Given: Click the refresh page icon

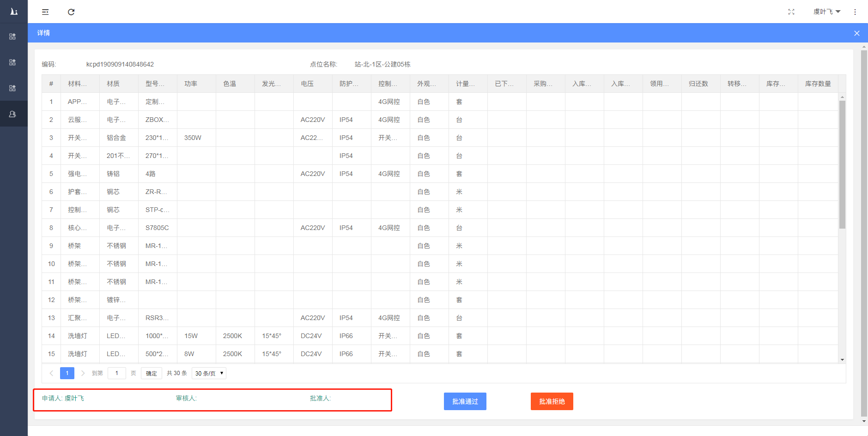Looking at the screenshot, I should (x=71, y=12).
